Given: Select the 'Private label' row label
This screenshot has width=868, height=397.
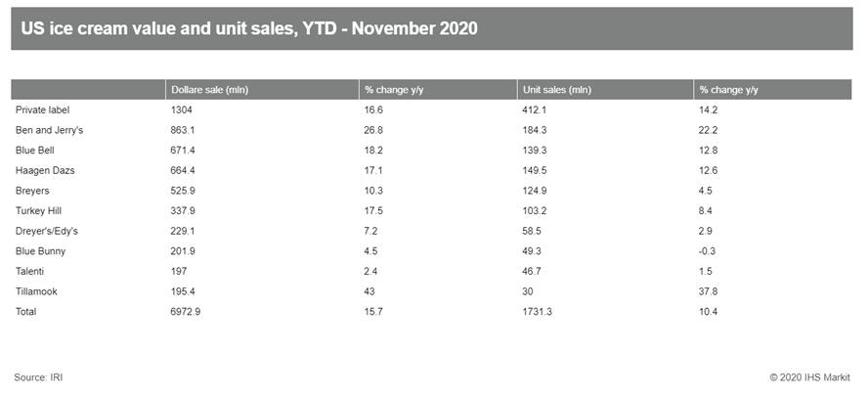Looking at the screenshot, I should click(43, 110).
